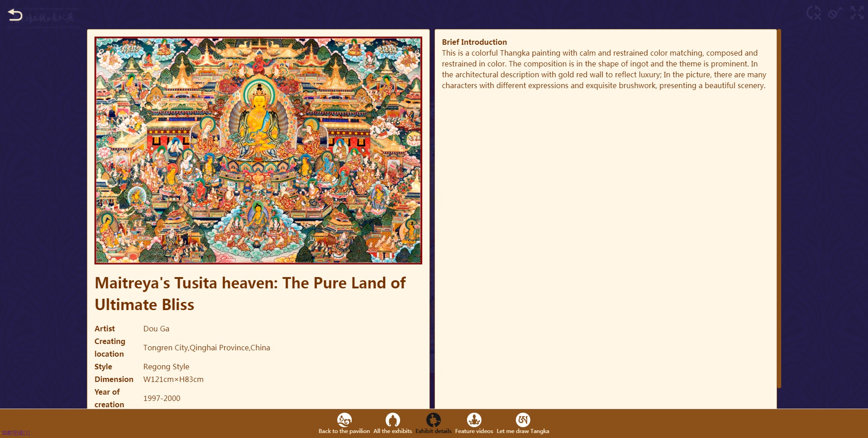The height and width of the screenshot is (438, 868).
Task: Click the Brief Introduction heading
Action: click(474, 42)
